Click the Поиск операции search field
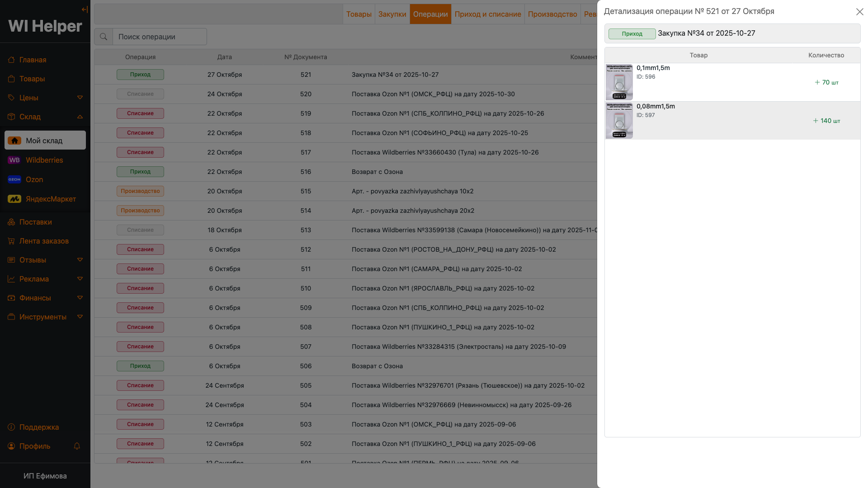Image resolution: width=868 pixels, height=488 pixels. (160, 37)
